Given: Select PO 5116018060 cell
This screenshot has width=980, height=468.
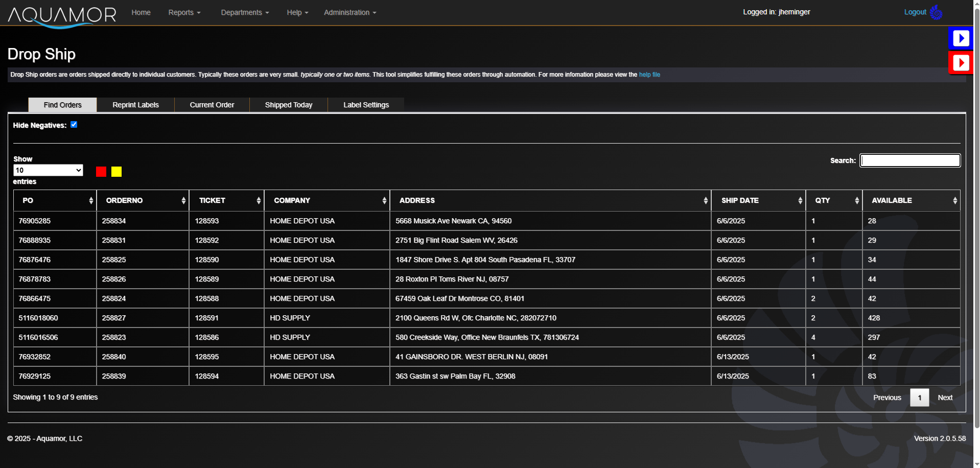Looking at the screenshot, I should [x=55, y=318].
